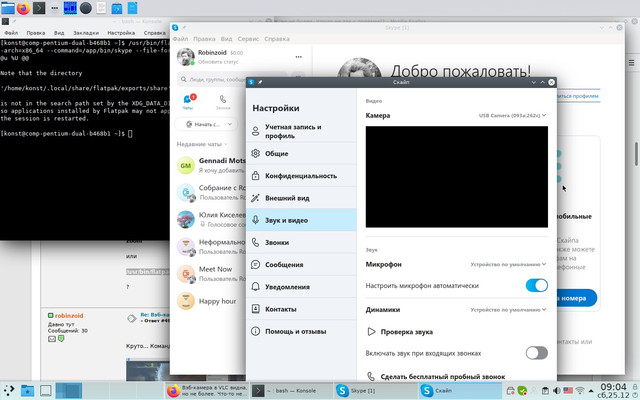Image resolution: width=640 pixels, height=400 pixels.
Task: Open the 'Неформально' chat entry
Action: pos(211,247)
